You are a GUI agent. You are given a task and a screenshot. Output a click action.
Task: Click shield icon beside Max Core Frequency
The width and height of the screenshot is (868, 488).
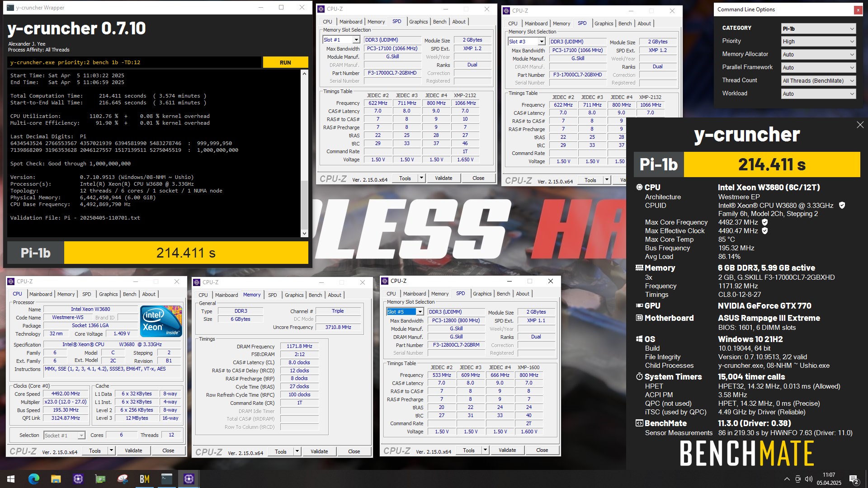[x=765, y=222]
